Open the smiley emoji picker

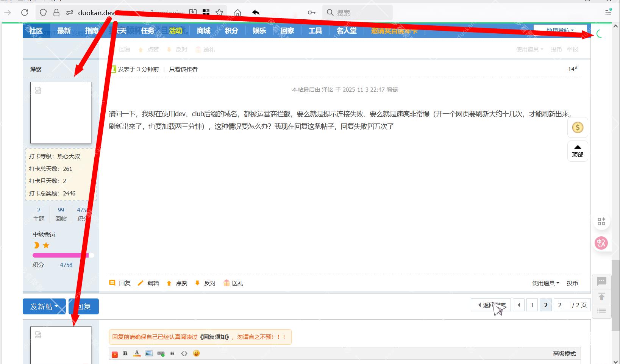coord(196,353)
